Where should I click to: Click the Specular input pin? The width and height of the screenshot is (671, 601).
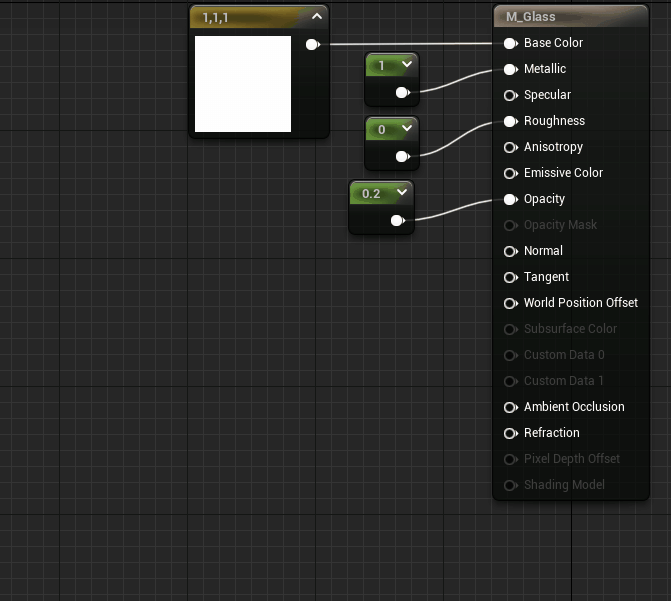(511, 95)
